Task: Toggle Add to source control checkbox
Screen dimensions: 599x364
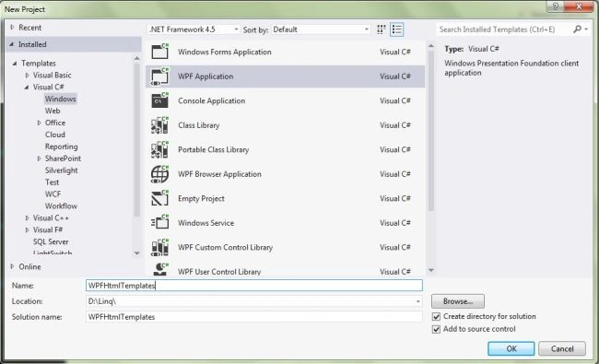Action: [x=436, y=329]
